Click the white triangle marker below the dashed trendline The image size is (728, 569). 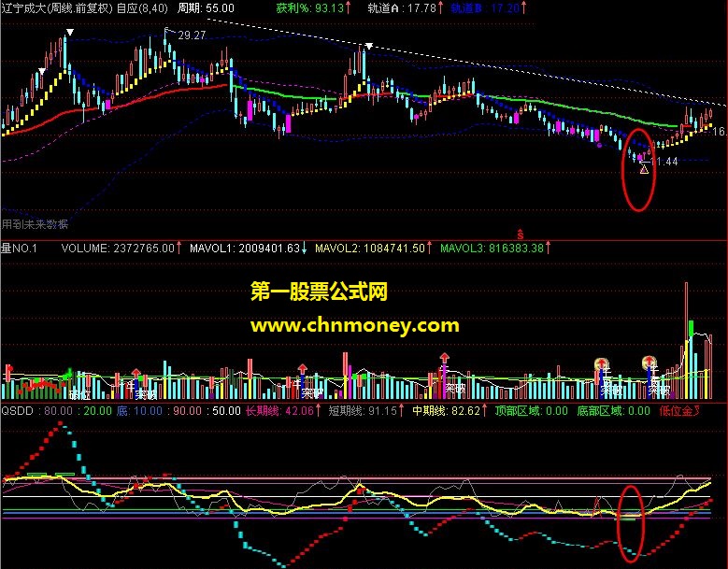click(x=369, y=46)
